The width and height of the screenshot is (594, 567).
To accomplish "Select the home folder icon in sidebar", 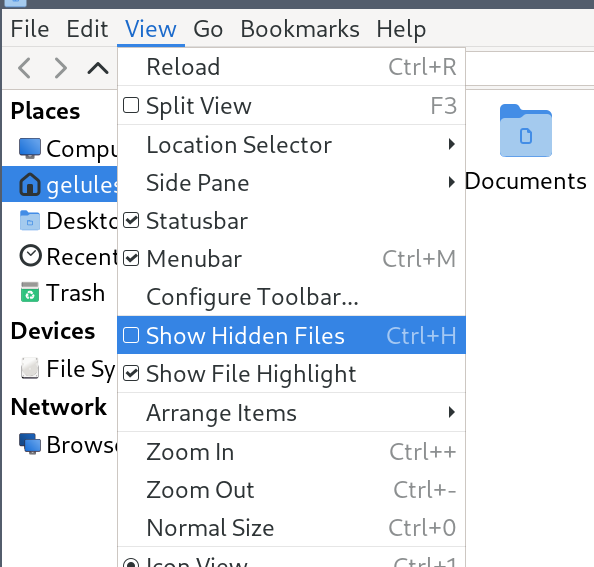I will pyautogui.click(x=30, y=184).
